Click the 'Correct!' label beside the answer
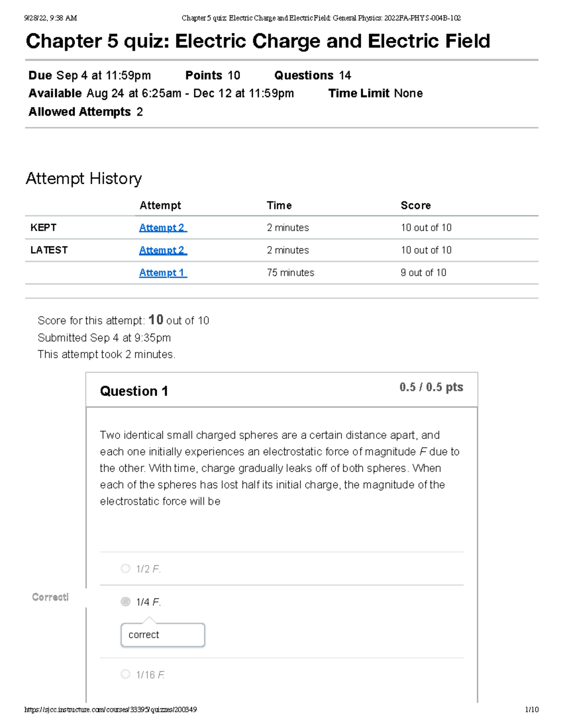 pos(50,597)
